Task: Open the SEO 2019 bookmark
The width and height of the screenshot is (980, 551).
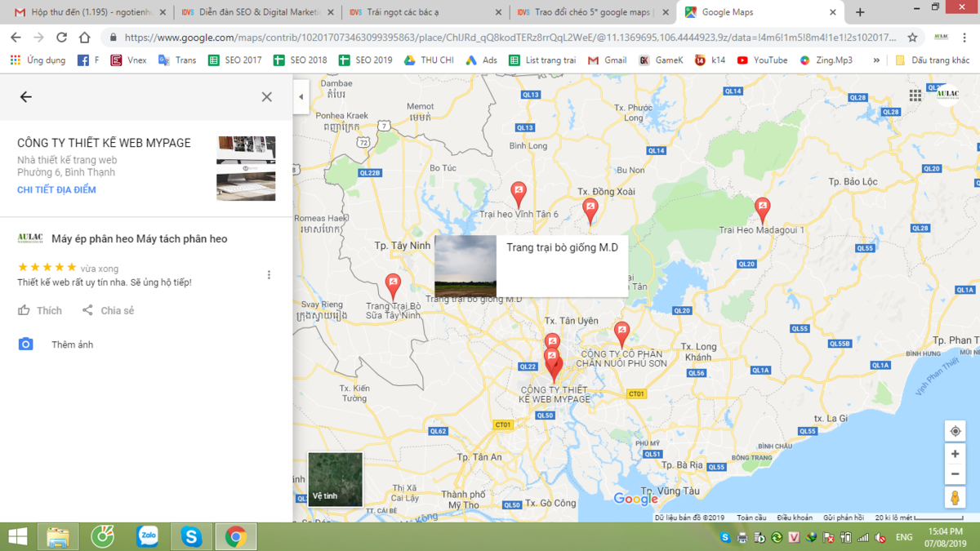Action: click(x=365, y=60)
